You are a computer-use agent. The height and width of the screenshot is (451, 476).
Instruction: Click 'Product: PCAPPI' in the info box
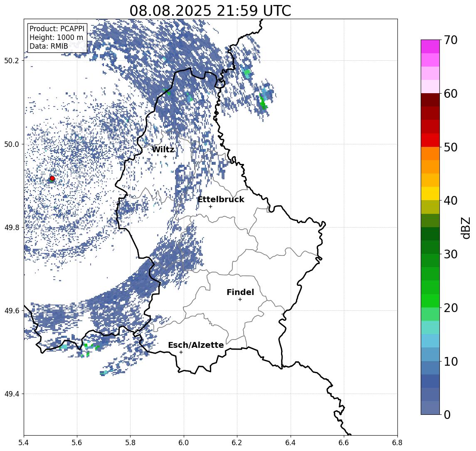point(57,29)
